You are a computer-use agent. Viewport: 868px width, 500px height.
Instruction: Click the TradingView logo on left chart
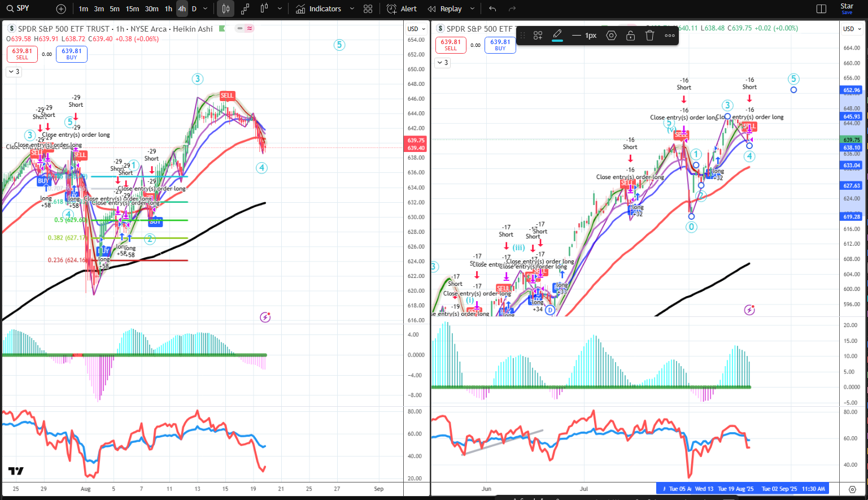click(16, 471)
